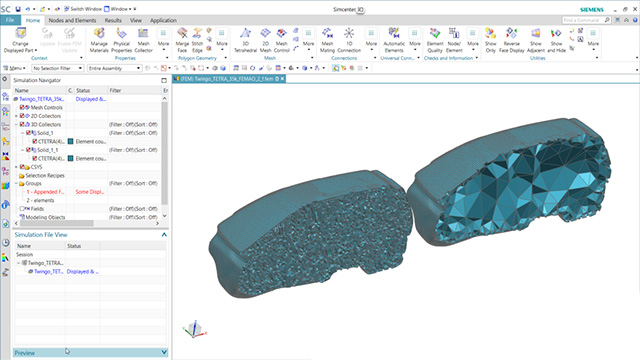
Task: Enable the Fields checkbox
Action: 22,209
